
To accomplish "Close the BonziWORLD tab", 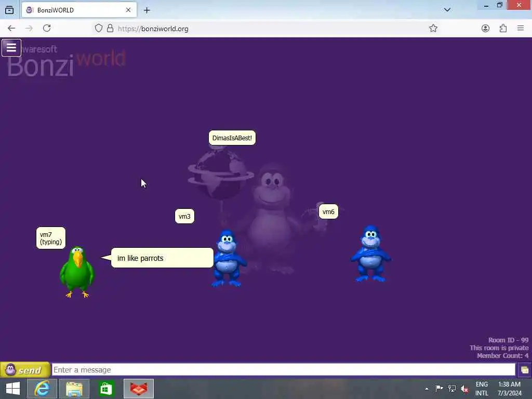I will [x=128, y=10].
